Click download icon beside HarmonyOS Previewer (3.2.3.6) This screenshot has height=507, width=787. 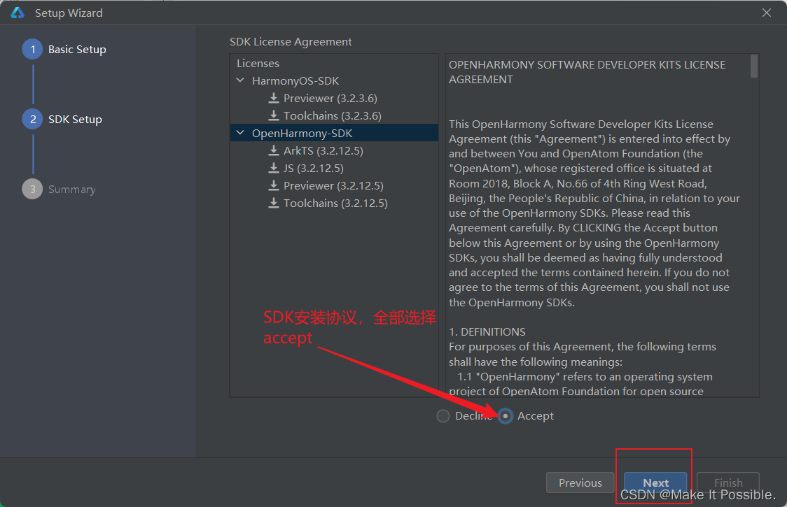[x=274, y=98]
